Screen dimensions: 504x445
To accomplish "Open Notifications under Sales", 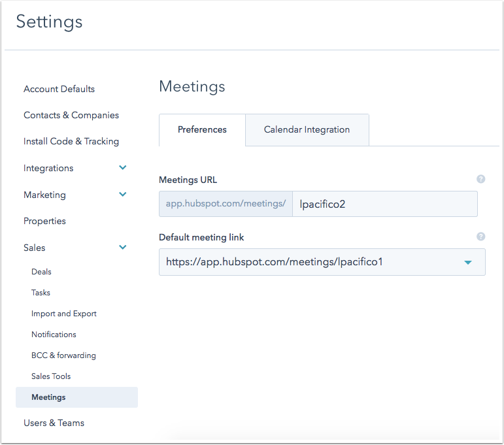I will [x=54, y=335].
